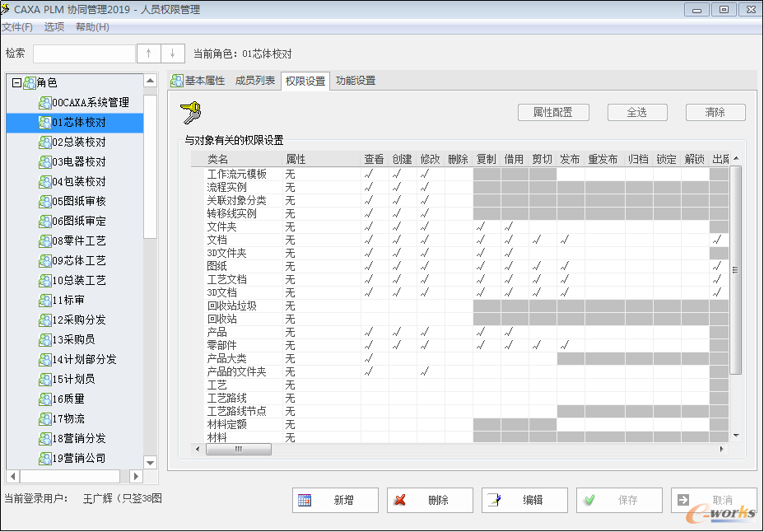Click the 04包装校对 role icon
The width and height of the screenshot is (764, 532).
pos(44,182)
